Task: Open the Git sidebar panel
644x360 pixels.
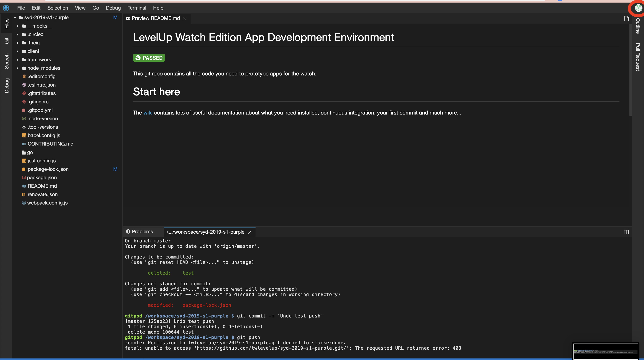Action: pyautogui.click(x=7, y=40)
